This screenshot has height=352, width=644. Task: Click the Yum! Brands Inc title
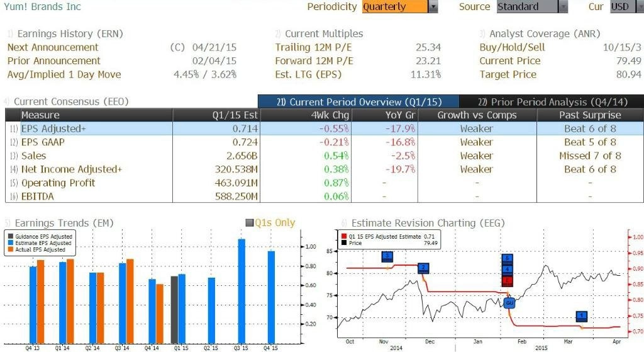click(42, 6)
